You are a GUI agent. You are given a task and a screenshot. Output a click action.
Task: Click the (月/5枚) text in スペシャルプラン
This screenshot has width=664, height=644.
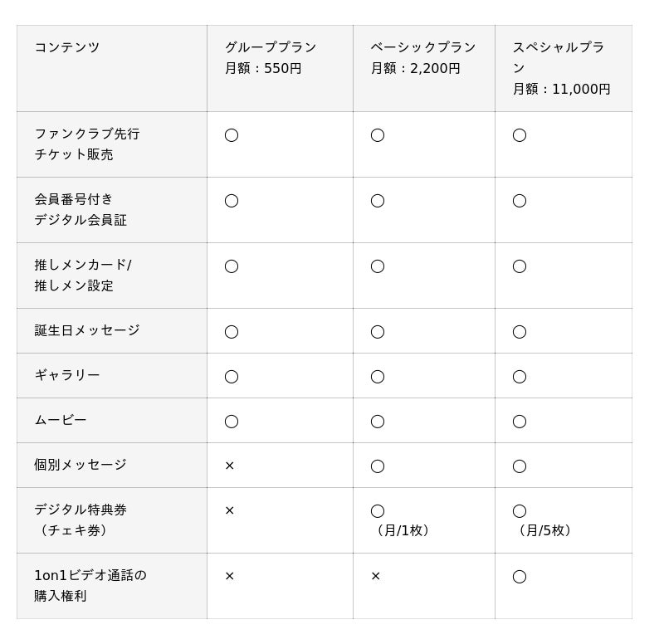pos(544,530)
